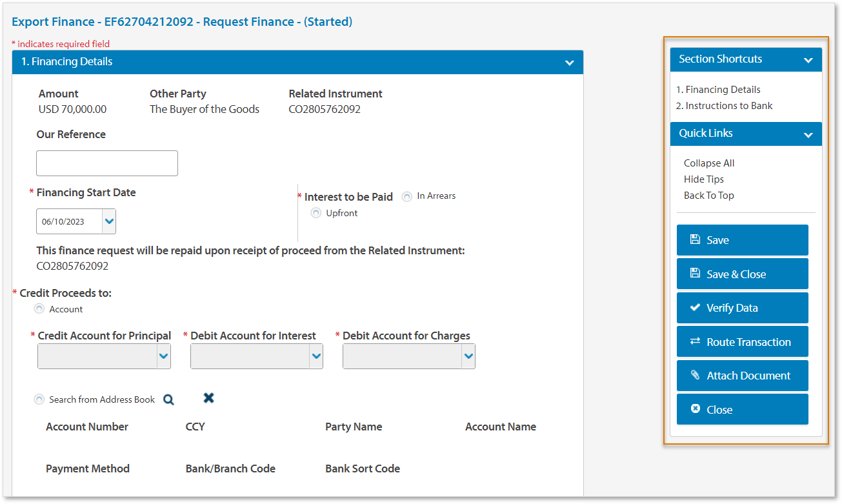The height and width of the screenshot is (504, 842).
Task: Collapse the Financing Details section header chevron
Action: coord(570,63)
